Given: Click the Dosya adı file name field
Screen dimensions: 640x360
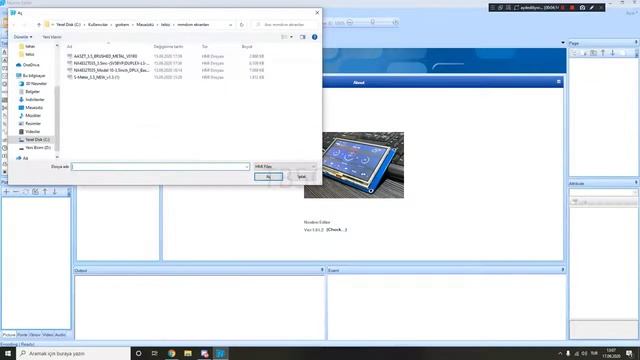Looking at the screenshot, I should tap(160, 167).
